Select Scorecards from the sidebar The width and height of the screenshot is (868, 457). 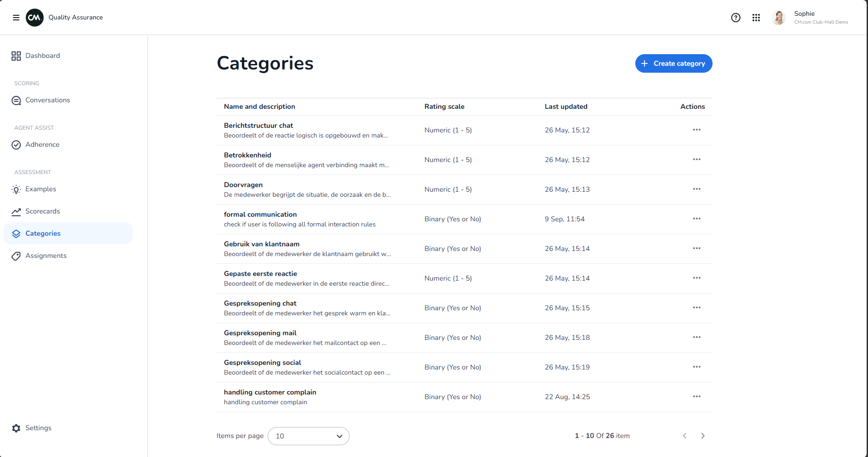tap(43, 211)
